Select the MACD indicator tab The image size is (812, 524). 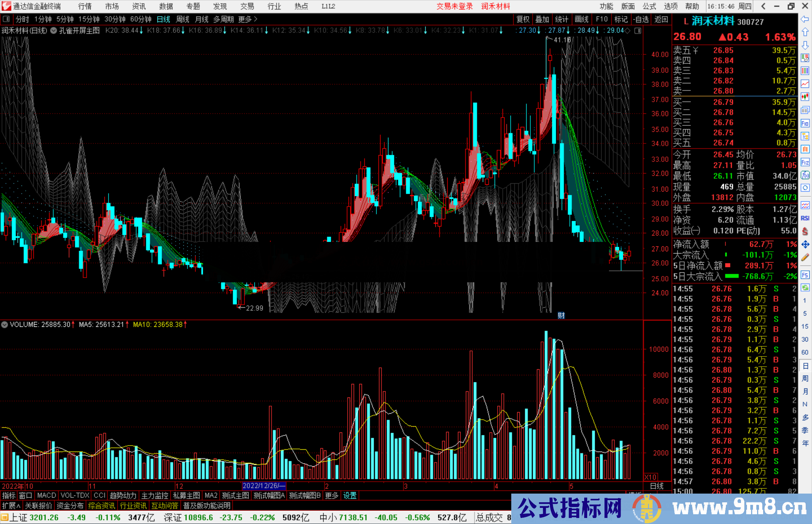point(46,495)
